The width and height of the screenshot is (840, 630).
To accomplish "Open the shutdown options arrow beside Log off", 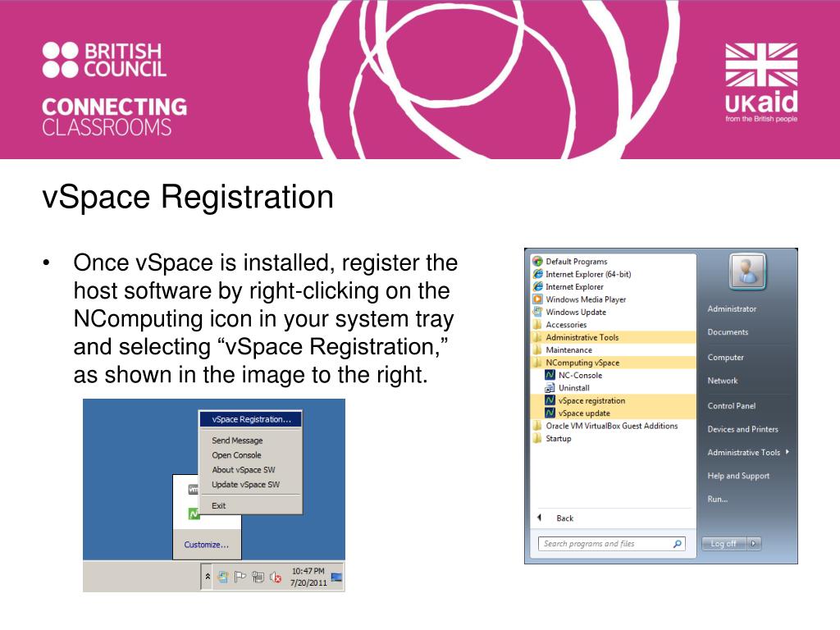I will (754, 544).
